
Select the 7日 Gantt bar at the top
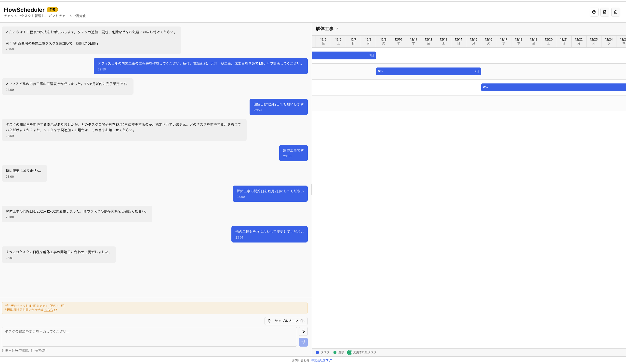pos(344,55)
